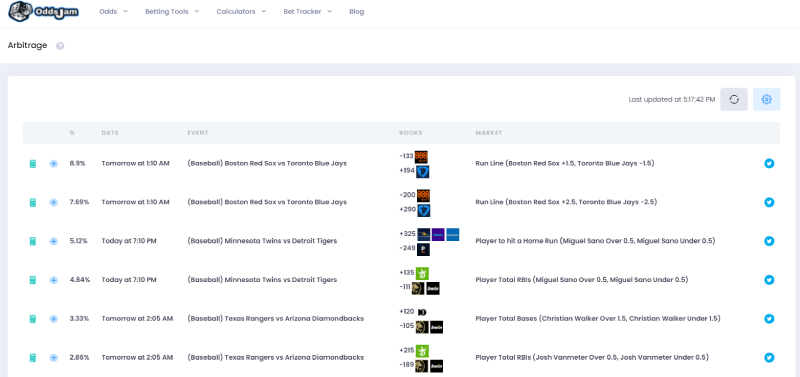800x377 pixels.
Task: Select the 3.33% Texas Rangers event text
Action: 276,319
